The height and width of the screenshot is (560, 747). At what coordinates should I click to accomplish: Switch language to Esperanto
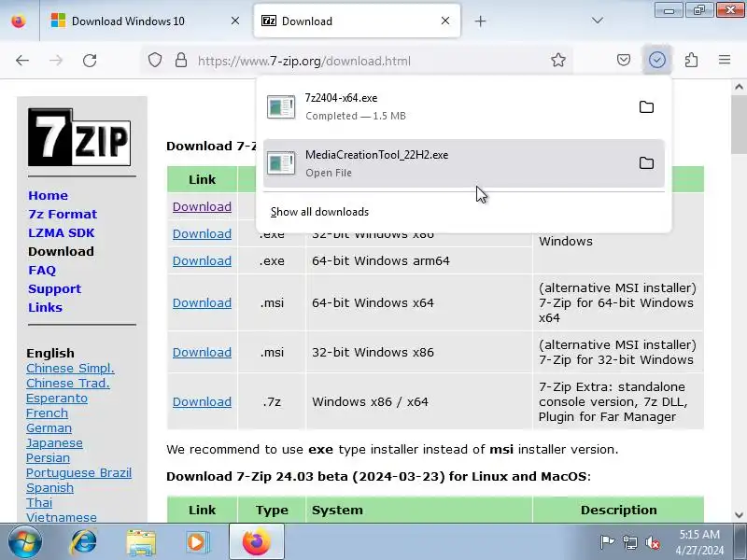57,399
